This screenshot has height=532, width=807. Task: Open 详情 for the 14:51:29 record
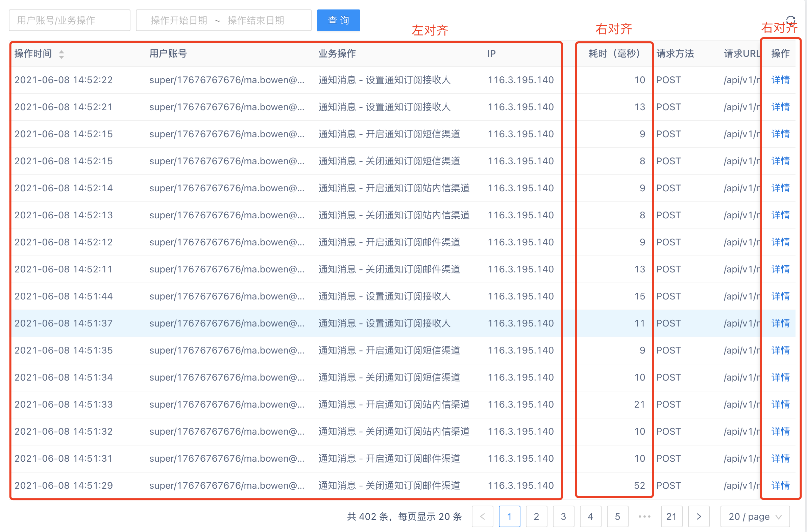click(x=780, y=485)
